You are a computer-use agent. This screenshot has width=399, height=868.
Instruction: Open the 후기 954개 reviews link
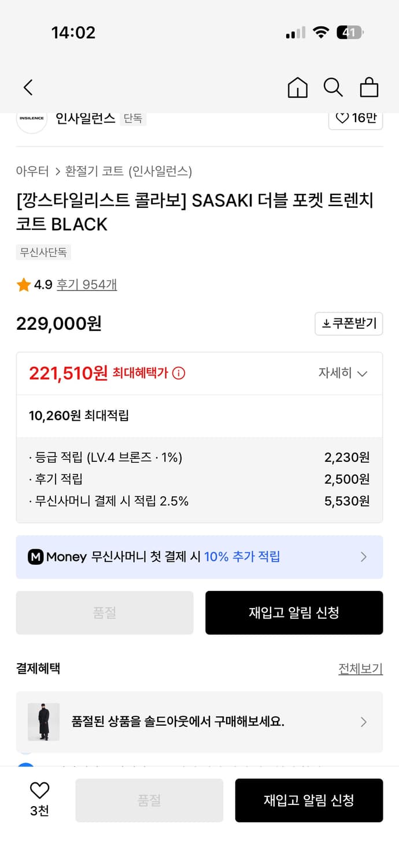pos(87,285)
